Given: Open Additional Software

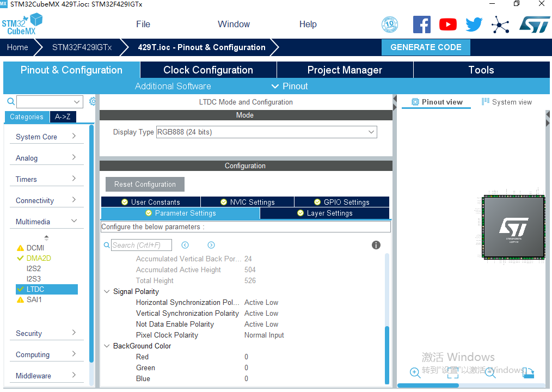Looking at the screenshot, I should point(173,86).
